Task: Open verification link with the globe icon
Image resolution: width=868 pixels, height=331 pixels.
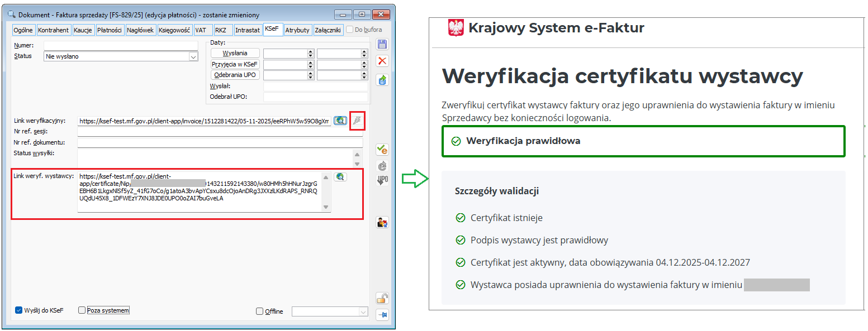Action: click(340, 120)
